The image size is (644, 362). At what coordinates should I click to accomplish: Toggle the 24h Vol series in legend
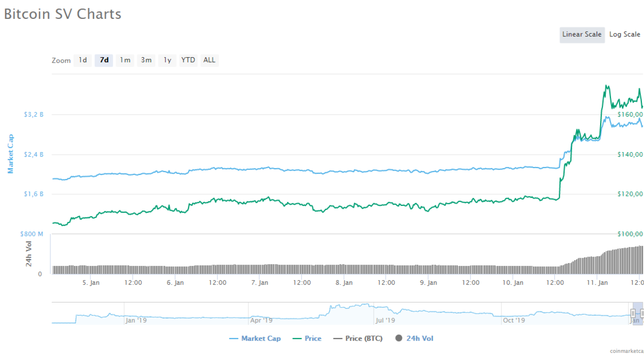pos(414,339)
